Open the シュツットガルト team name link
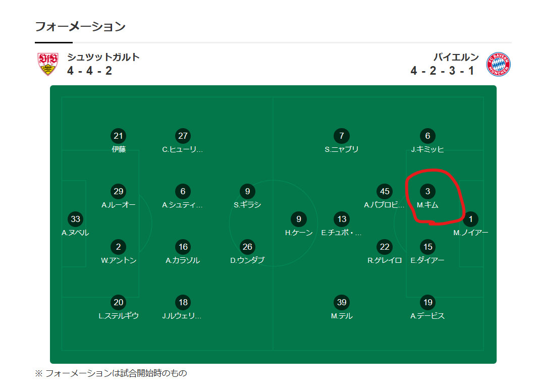This screenshot has width=535, height=392. point(103,57)
